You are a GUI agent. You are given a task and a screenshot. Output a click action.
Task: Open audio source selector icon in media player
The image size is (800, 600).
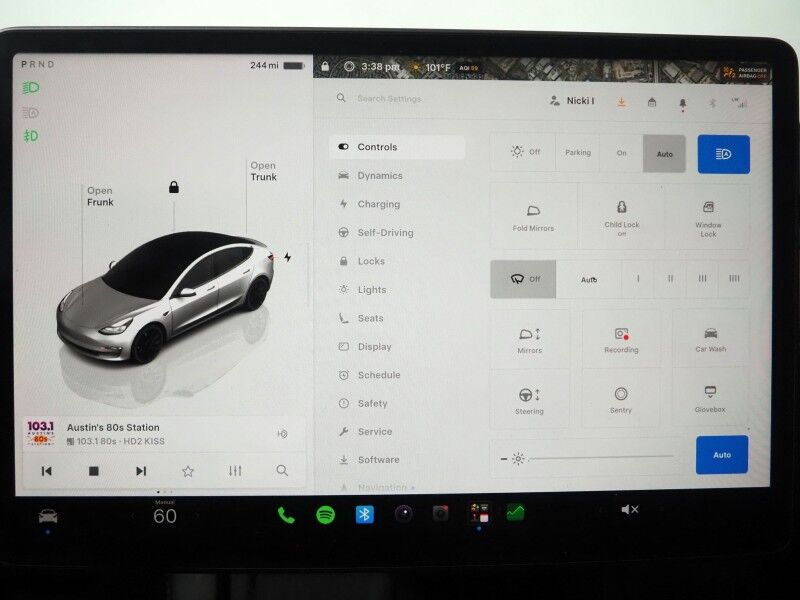[x=282, y=434]
